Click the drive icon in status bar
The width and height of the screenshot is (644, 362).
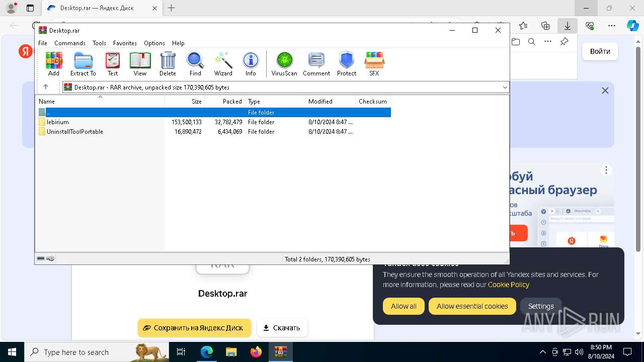pos(41,259)
